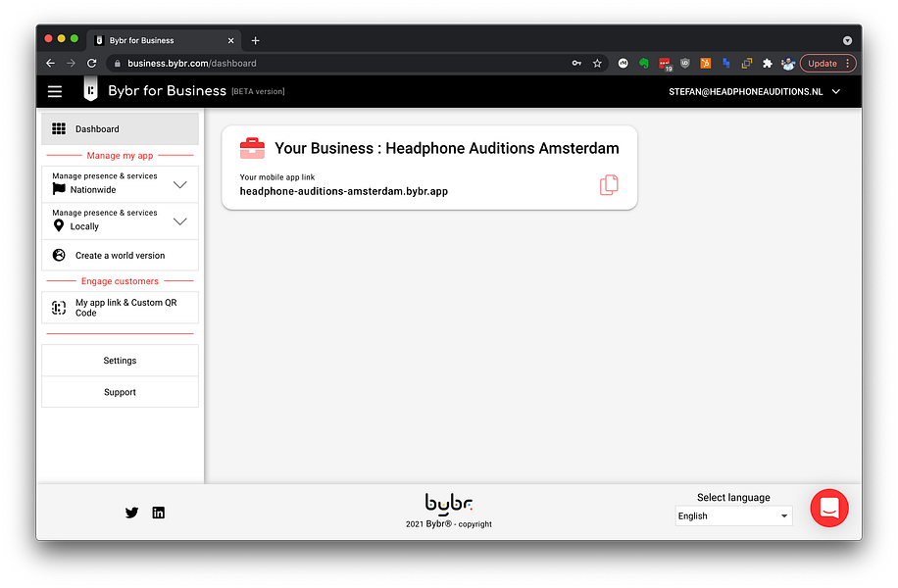Open the hamburger menu in the header
The width and height of the screenshot is (898, 588).
coord(55,90)
